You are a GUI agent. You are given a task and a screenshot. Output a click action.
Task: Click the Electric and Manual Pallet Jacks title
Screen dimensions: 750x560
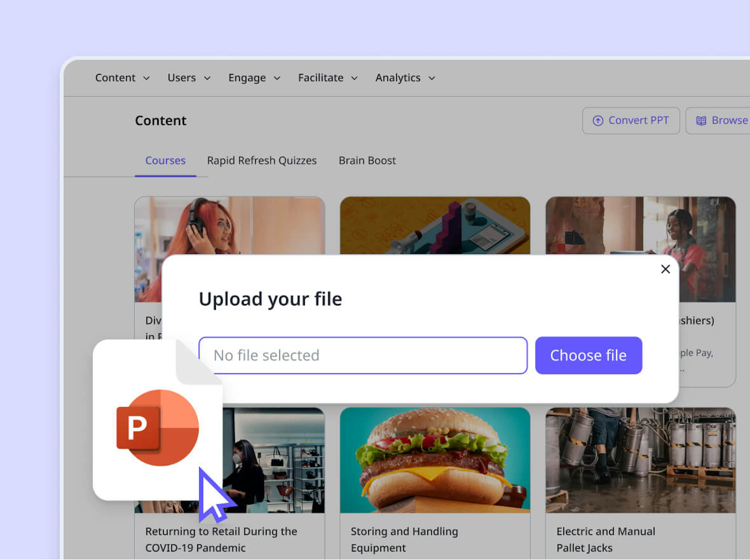tap(606, 539)
